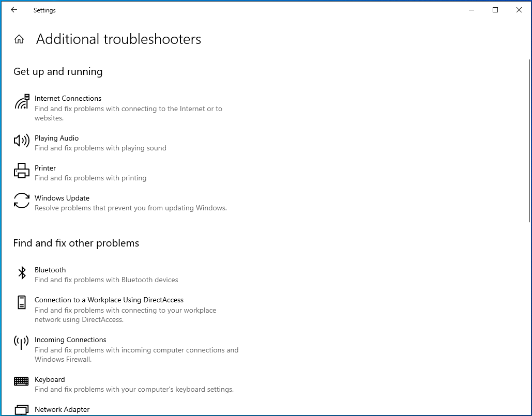Viewport: 532px width, 416px height.
Task: Expand the Windows Update troubleshooter entry
Action: pyautogui.click(x=62, y=198)
